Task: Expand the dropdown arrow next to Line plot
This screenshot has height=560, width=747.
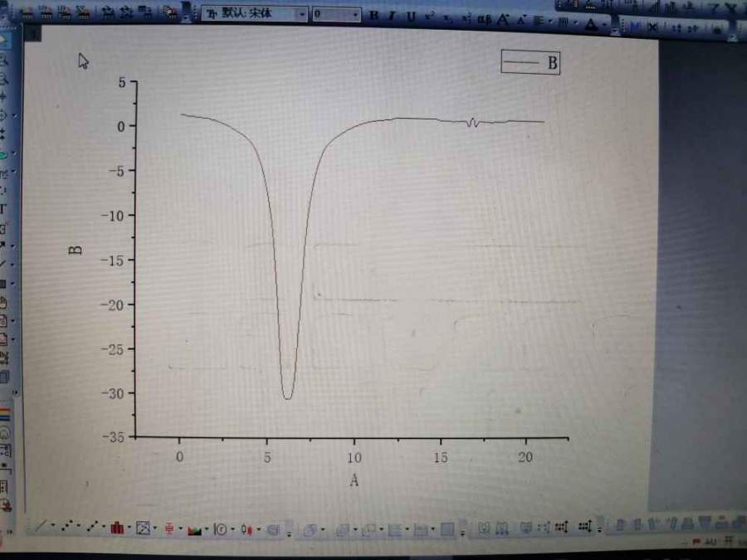Action: 52,526
